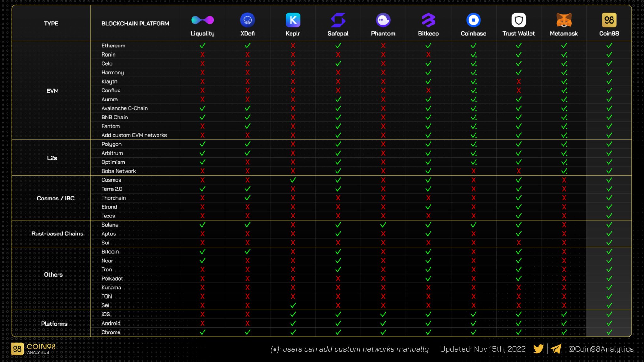The width and height of the screenshot is (644, 362).
Task: Click the @Coin98Analytics handle
Action: [601, 349]
